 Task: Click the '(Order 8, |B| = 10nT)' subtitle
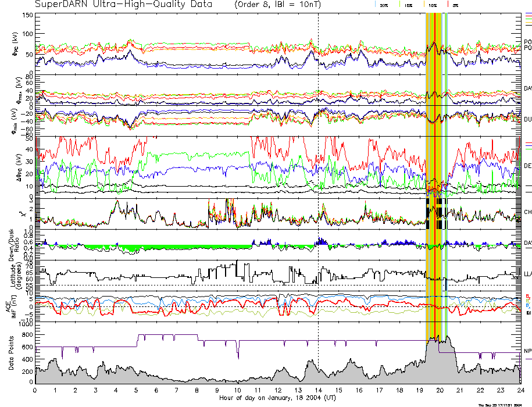[277, 5]
